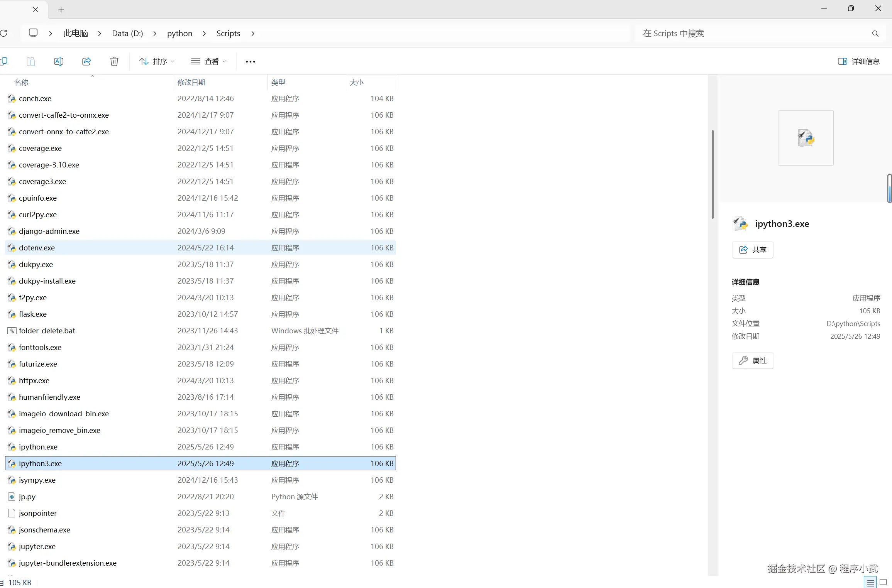Click the refresh icon by address bar
Screen dimensions: 892x588
click(x=4, y=33)
